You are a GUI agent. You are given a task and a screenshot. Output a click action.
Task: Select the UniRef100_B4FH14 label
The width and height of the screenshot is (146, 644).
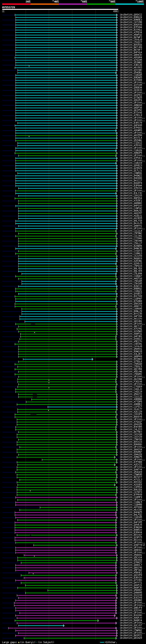point(131,53)
